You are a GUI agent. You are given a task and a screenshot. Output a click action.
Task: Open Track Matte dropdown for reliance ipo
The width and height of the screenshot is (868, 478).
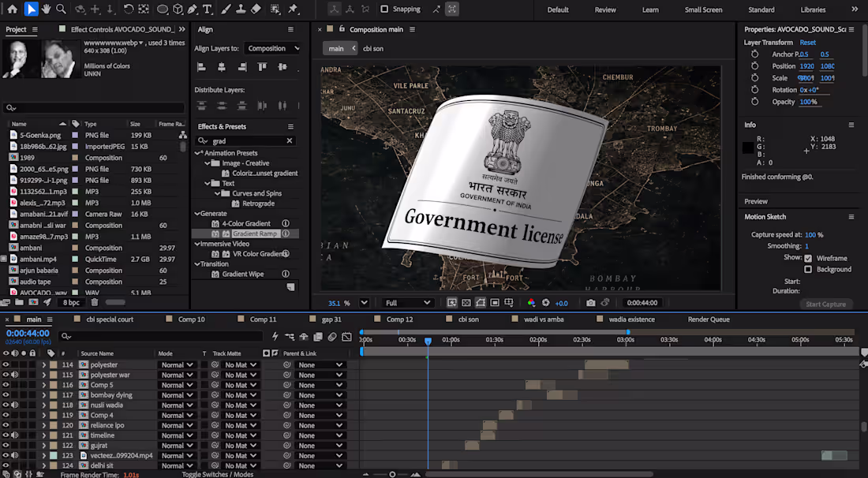coord(240,425)
